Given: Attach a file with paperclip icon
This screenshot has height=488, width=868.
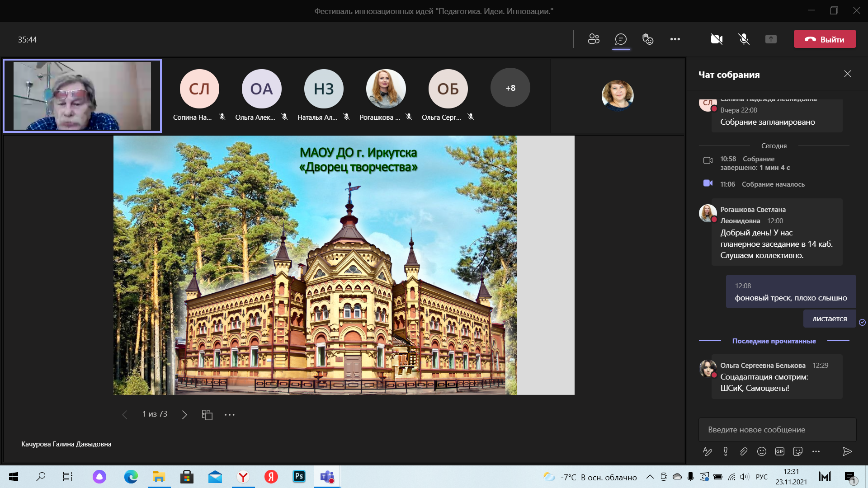Looking at the screenshot, I should point(744,451).
